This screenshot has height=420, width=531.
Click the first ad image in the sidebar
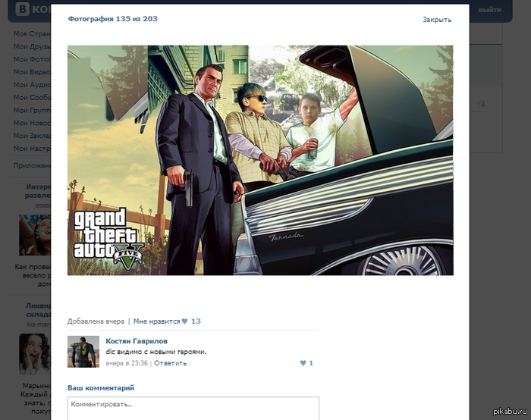coord(35,235)
